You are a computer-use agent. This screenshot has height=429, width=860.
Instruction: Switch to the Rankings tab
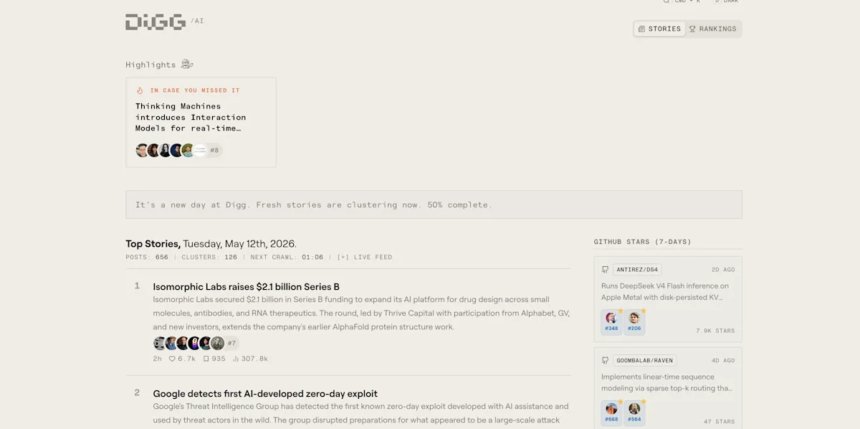tap(712, 29)
